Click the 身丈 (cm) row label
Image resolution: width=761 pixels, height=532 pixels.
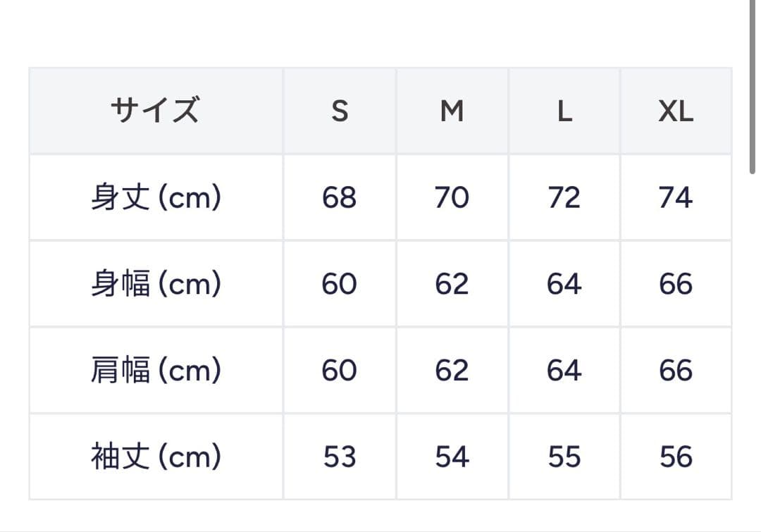click(x=156, y=198)
